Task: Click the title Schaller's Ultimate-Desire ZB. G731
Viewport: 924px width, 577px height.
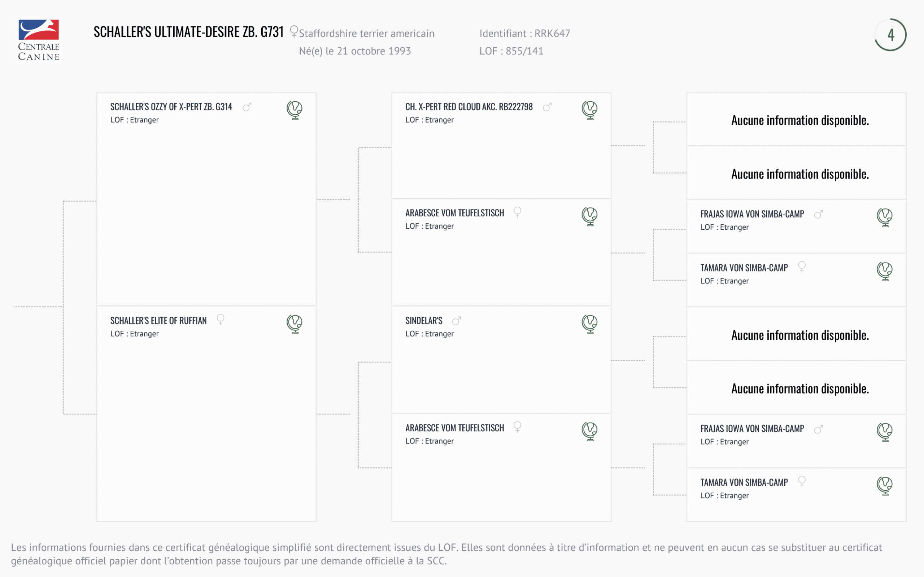Action: point(188,32)
